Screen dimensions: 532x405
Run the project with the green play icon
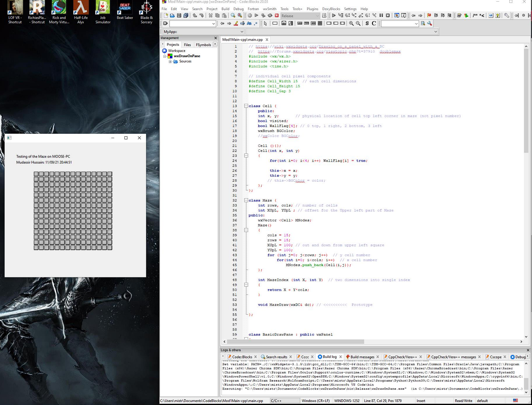point(256,15)
